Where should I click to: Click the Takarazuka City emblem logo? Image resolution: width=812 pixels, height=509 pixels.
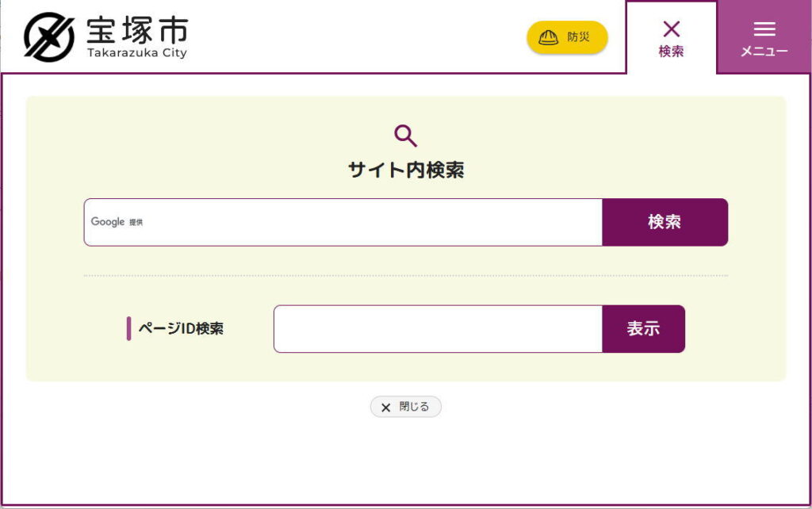[49, 37]
